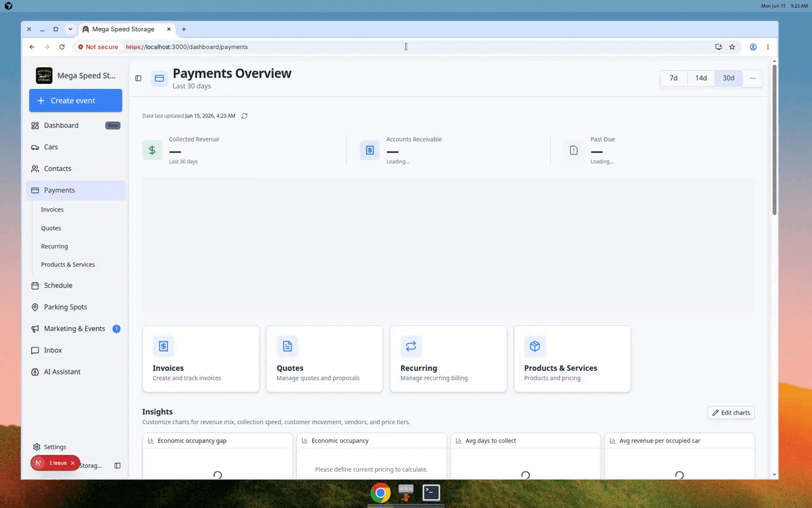The width and height of the screenshot is (812, 508).
Task: Click the top-left system menu icon
Action: click(8, 6)
